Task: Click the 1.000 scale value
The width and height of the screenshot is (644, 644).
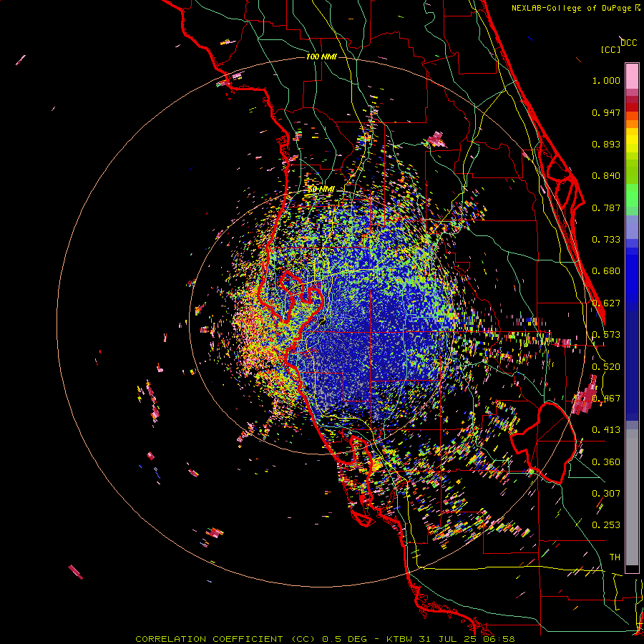Action: (606, 80)
